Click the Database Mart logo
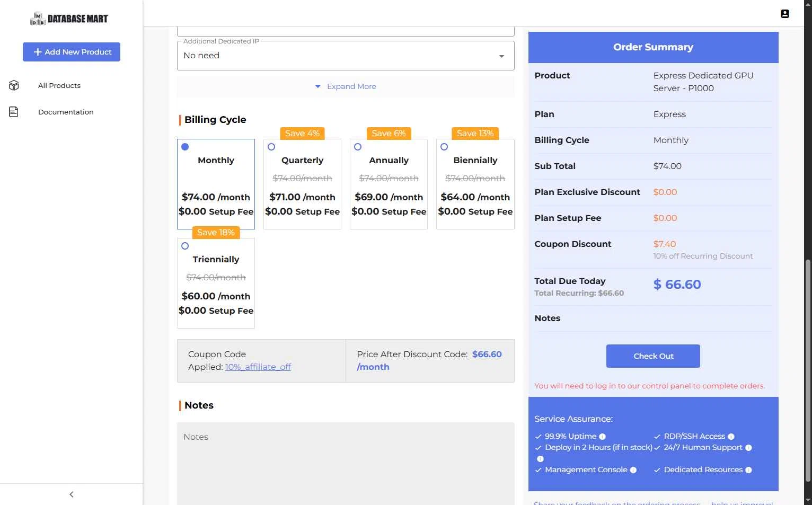This screenshot has height=505, width=812. [69, 19]
